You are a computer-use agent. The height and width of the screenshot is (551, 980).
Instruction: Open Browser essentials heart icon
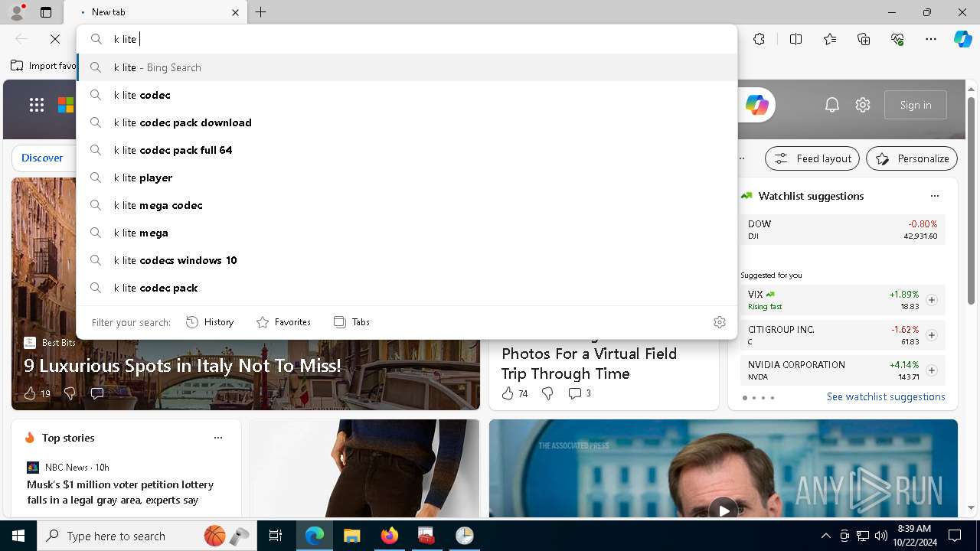897,39
